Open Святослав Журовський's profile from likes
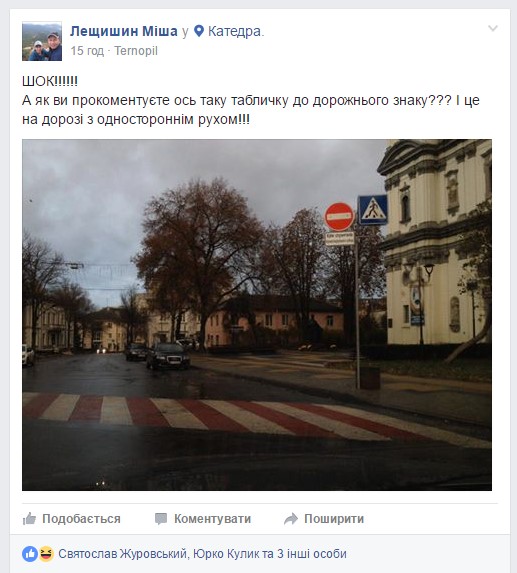The width and height of the screenshot is (517, 573). tap(123, 554)
